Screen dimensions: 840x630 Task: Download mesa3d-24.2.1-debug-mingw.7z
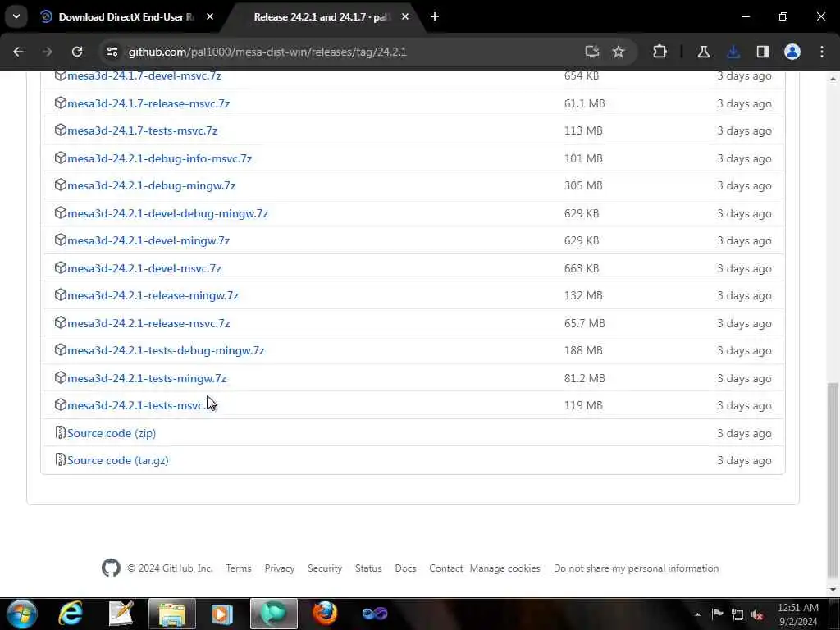(x=152, y=185)
